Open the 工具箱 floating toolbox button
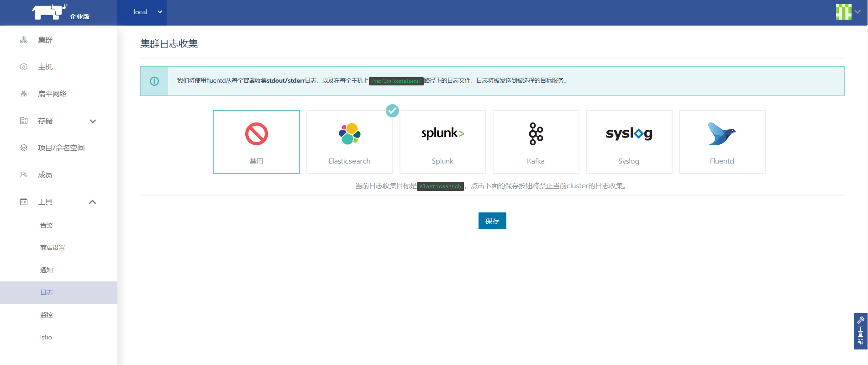Screen dimensions: 868x365 861,331
